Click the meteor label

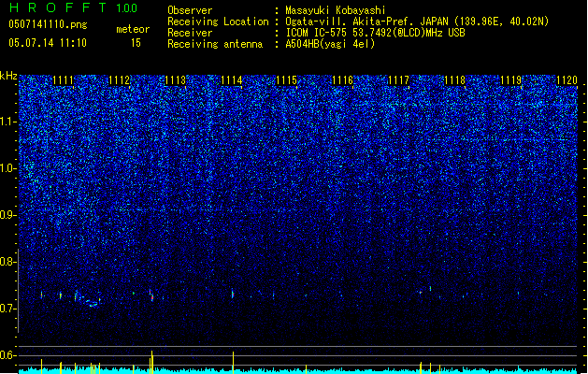(x=133, y=29)
